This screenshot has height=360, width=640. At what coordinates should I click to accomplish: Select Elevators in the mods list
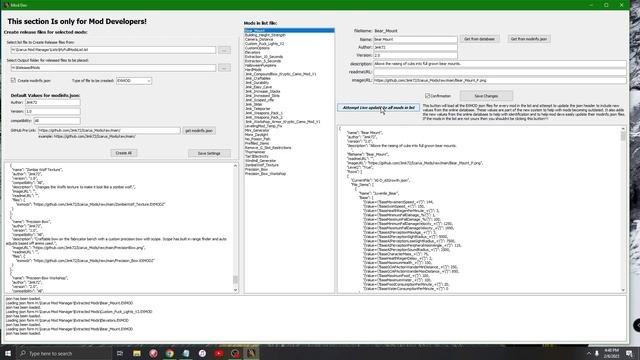289,52
